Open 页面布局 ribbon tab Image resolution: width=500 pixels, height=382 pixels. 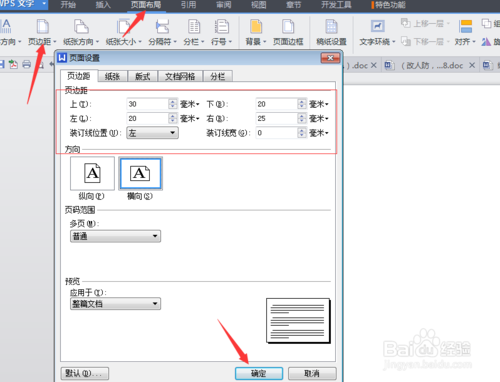tap(146, 5)
